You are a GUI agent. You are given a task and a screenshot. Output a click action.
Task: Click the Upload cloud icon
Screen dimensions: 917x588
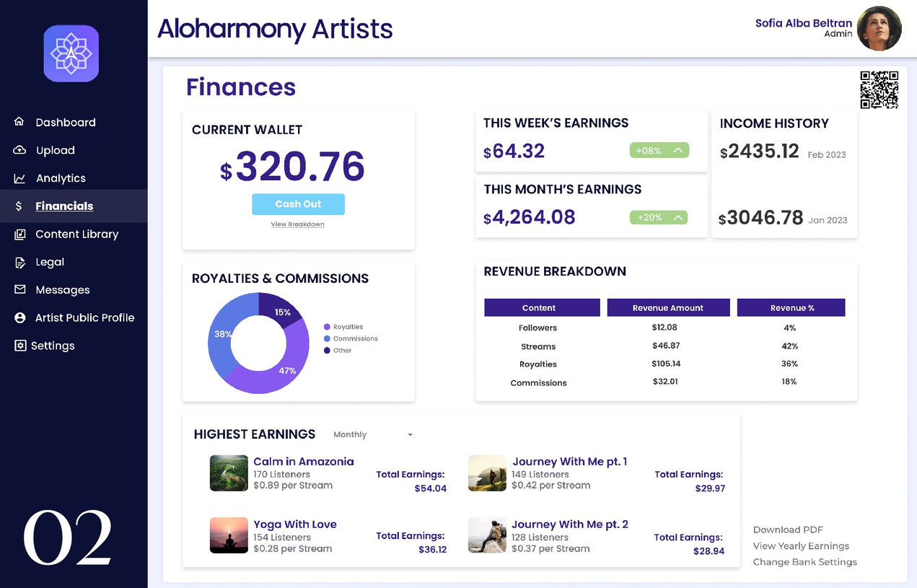tap(19, 150)
